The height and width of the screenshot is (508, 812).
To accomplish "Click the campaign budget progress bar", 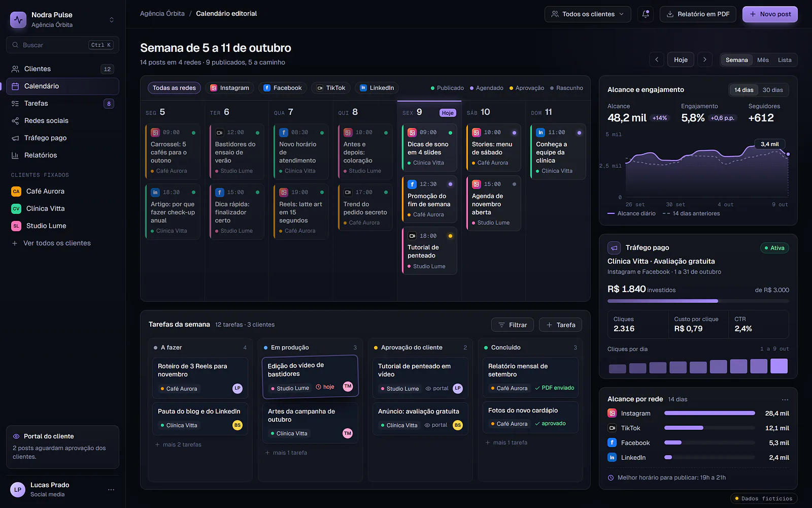I will click(x=698, y=301).
